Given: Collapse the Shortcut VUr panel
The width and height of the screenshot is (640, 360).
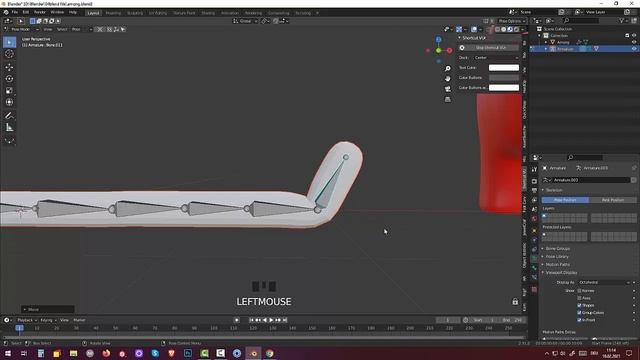Looking at the screenshot, I should click(473, 38).
